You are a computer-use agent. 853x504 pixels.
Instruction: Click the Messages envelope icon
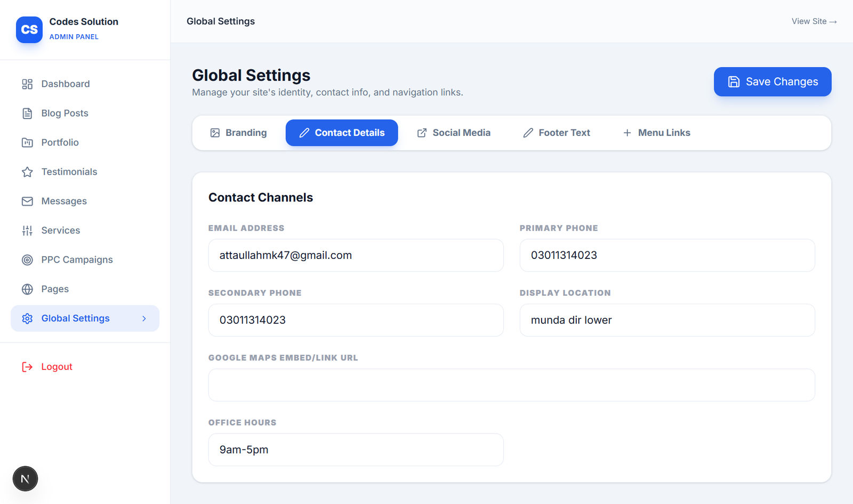point(27,201)
